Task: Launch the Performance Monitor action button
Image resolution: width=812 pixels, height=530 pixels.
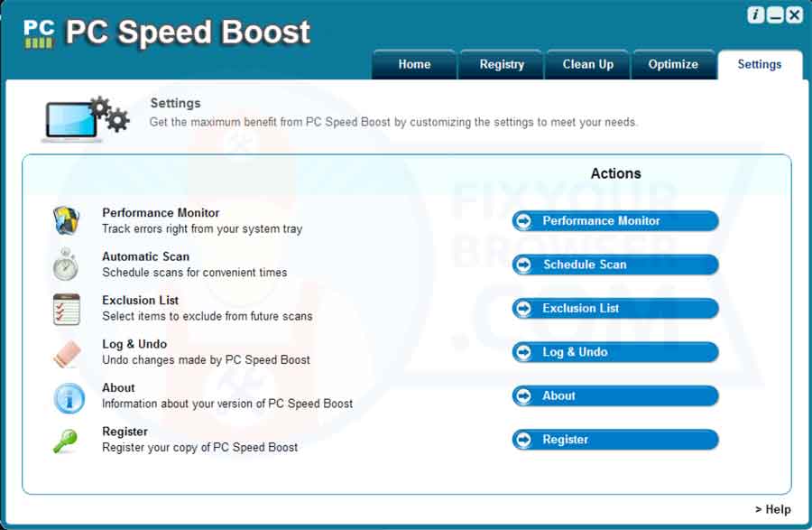Action: coord(615,220)
